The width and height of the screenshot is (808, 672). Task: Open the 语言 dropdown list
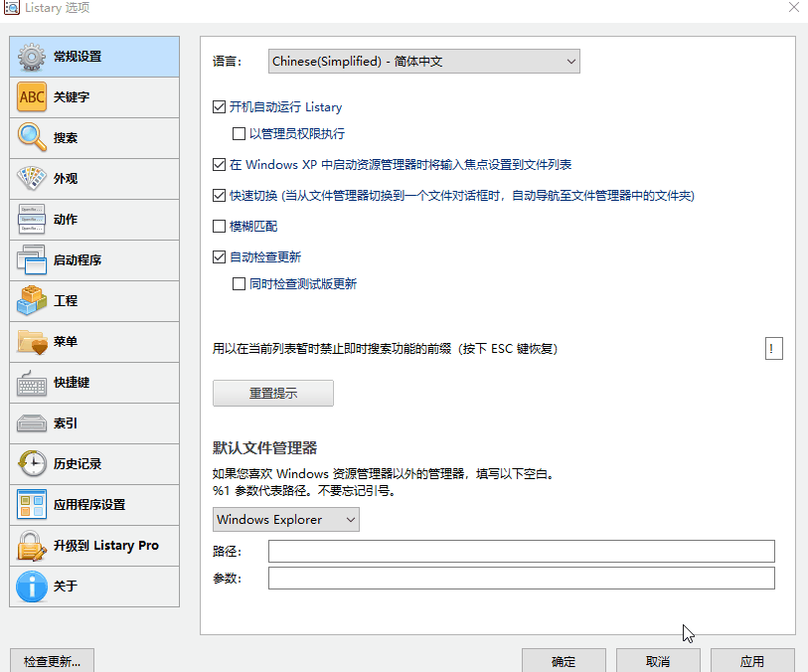point(424,62)
